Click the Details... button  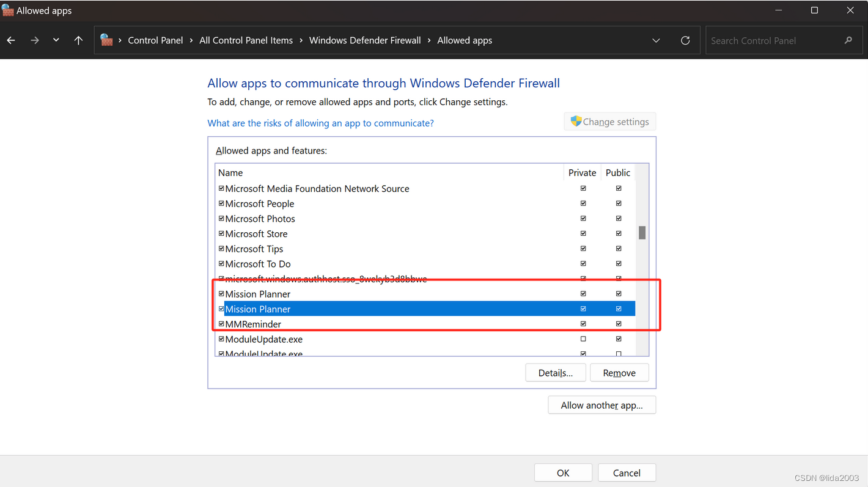556,373
